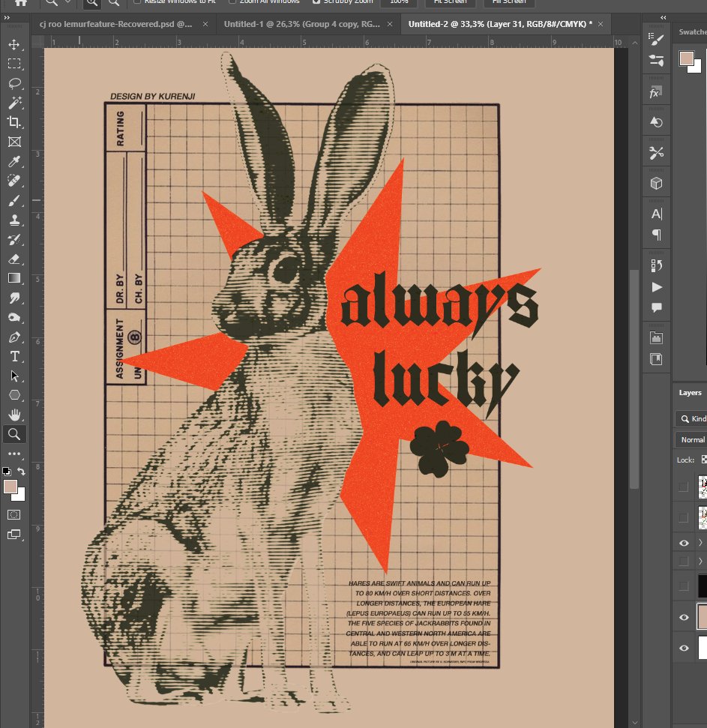Select the History Brush tool
Viewport: 707px width, 728px height.
(14, 240)
